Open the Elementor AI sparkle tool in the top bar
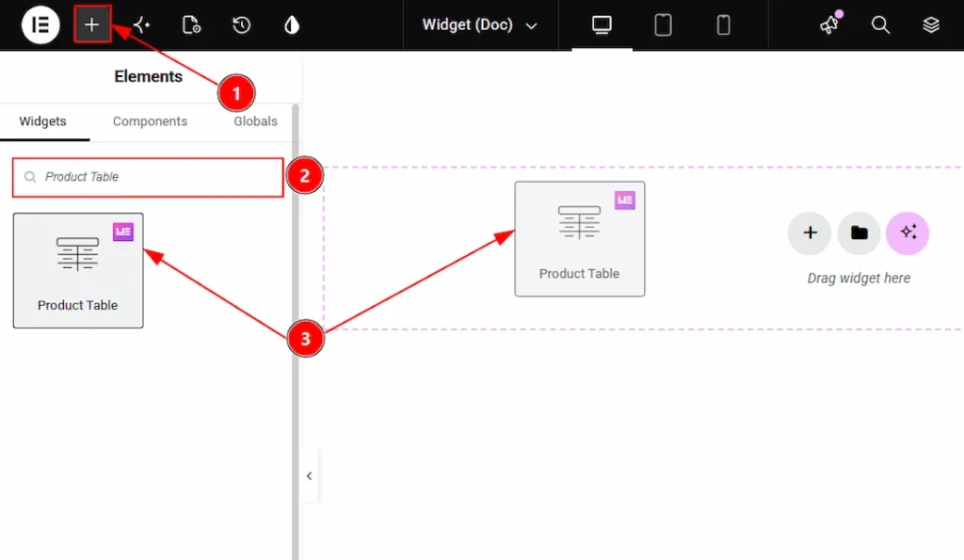Screen dimensions: 964x560 [141, 24]
